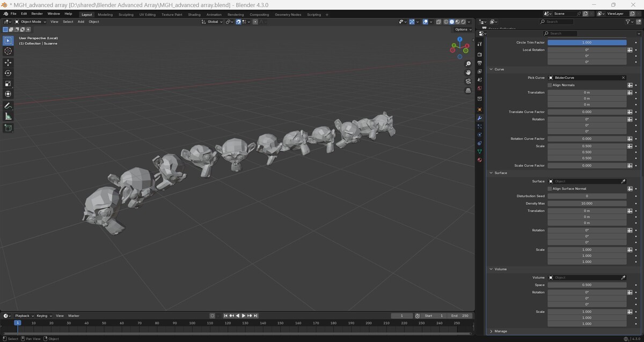Open the Keying dropdown in timeline

[x=43, y=316]
